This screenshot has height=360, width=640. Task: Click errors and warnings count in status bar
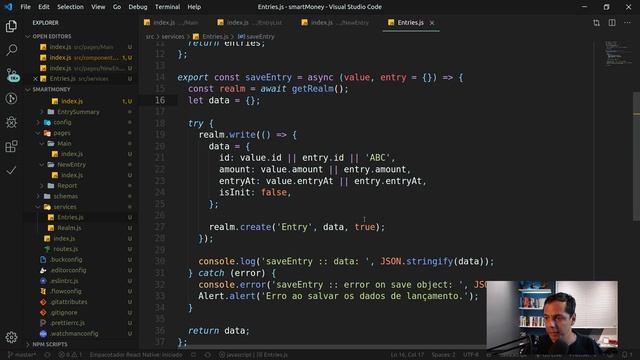pyautogui.click(x=70, y=355)
